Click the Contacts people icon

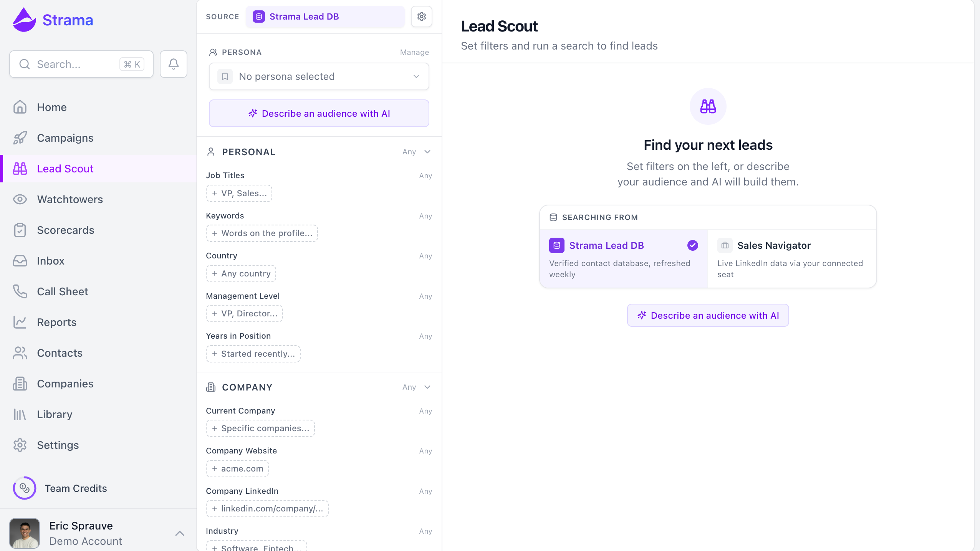tap(20, 353)
